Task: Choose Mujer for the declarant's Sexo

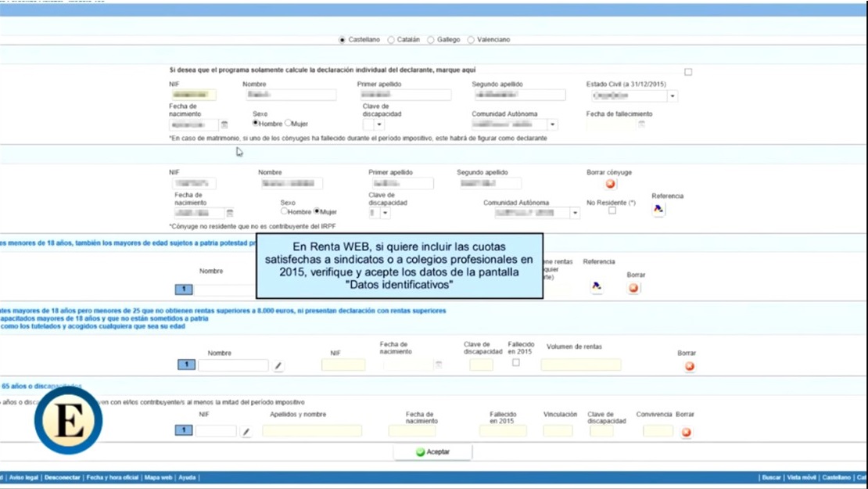Action: click(288, 123)
